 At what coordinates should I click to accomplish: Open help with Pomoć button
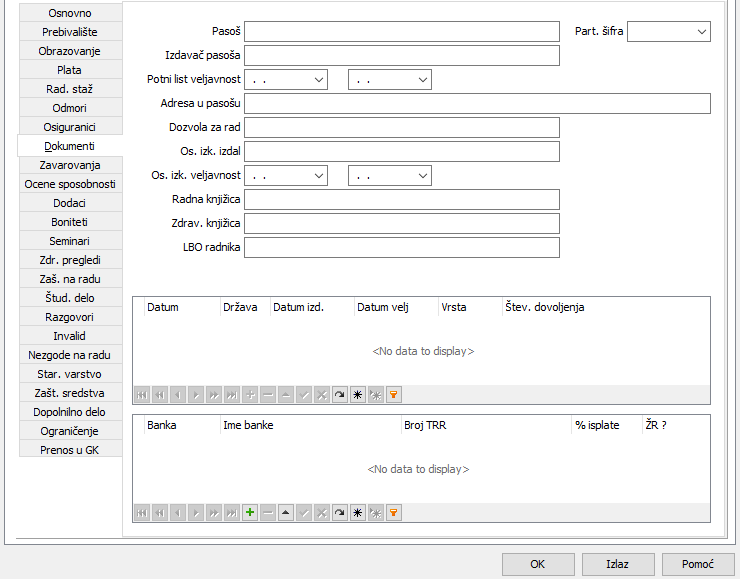click(698, 564)
